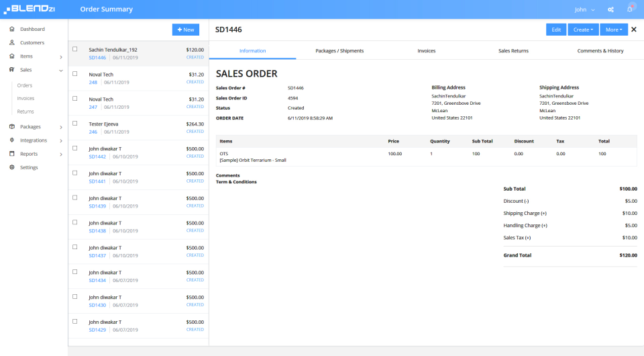Image resolution: width=644 pixels, height=356 pixels.
Task: Click the New order button
Action: click(x=186, y=30)
